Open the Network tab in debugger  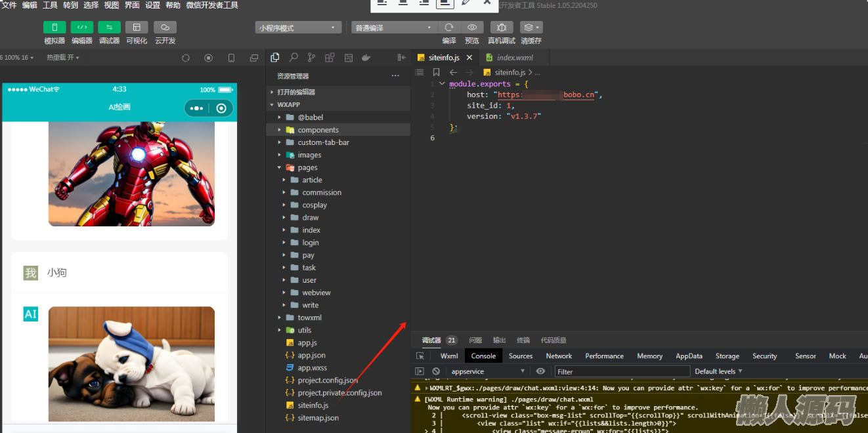tap(559, 356)
